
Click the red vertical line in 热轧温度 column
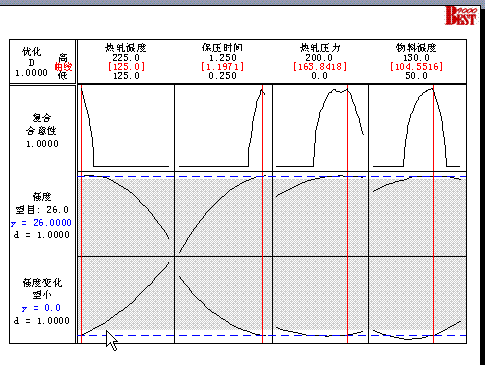tap(82, 213)
